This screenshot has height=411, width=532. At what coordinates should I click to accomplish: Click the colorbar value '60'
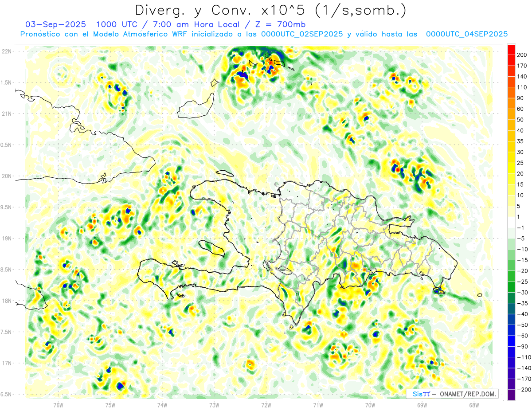[520, 109]
